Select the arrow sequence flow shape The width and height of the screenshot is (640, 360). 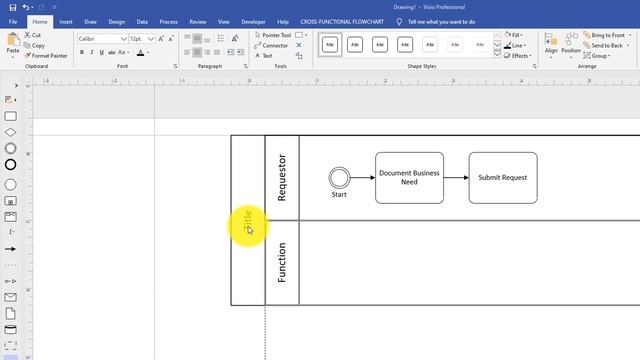point(11,249)
